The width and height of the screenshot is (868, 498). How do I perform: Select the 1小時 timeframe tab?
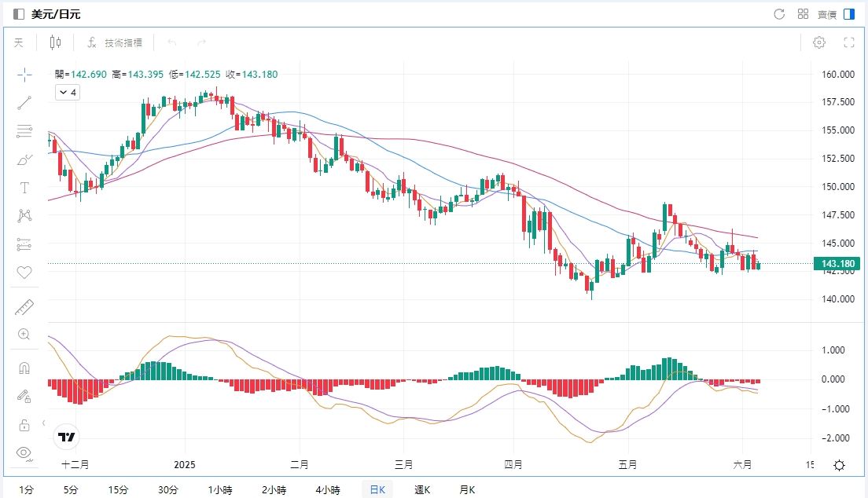coord(220,490)
